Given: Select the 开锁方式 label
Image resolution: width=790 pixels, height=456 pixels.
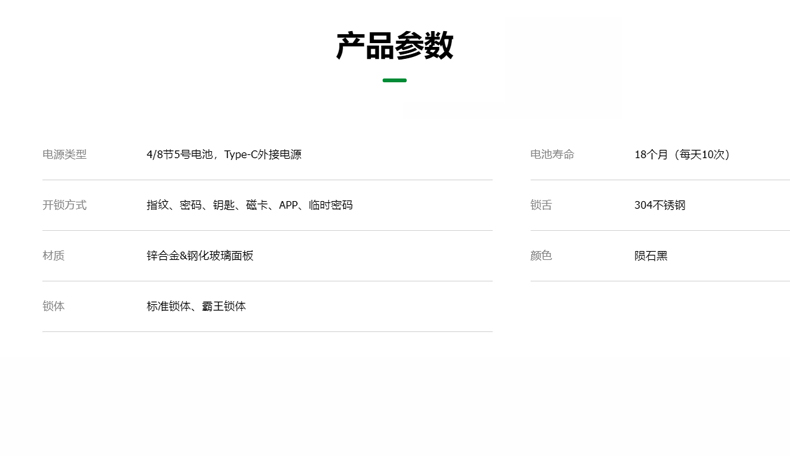Looking at the screenshot, I should [64, 205].
